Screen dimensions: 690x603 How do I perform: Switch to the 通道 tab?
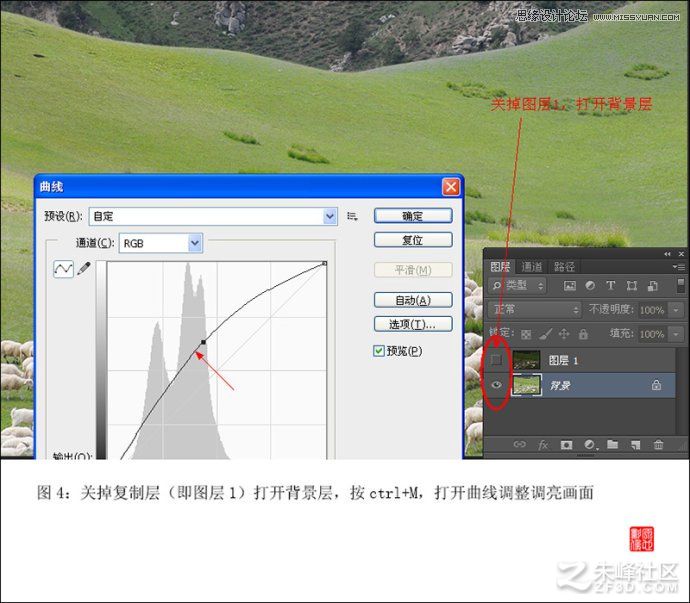532,267
